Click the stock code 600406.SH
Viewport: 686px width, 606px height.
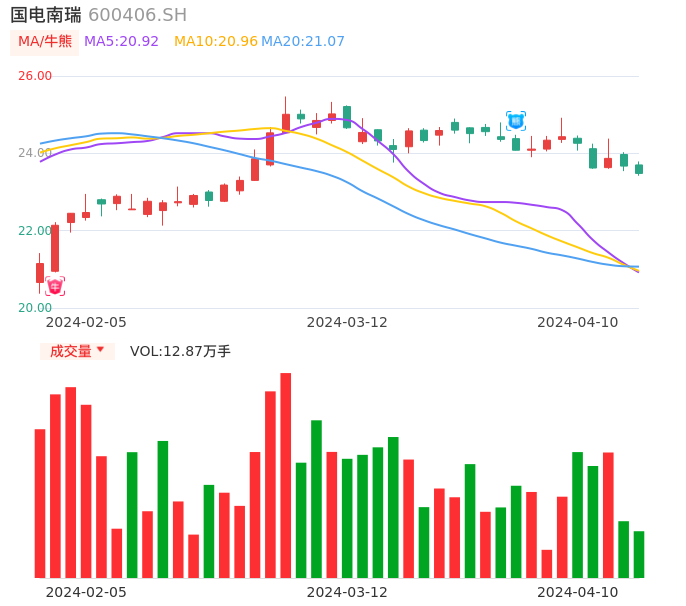click(x=137, y=15)
